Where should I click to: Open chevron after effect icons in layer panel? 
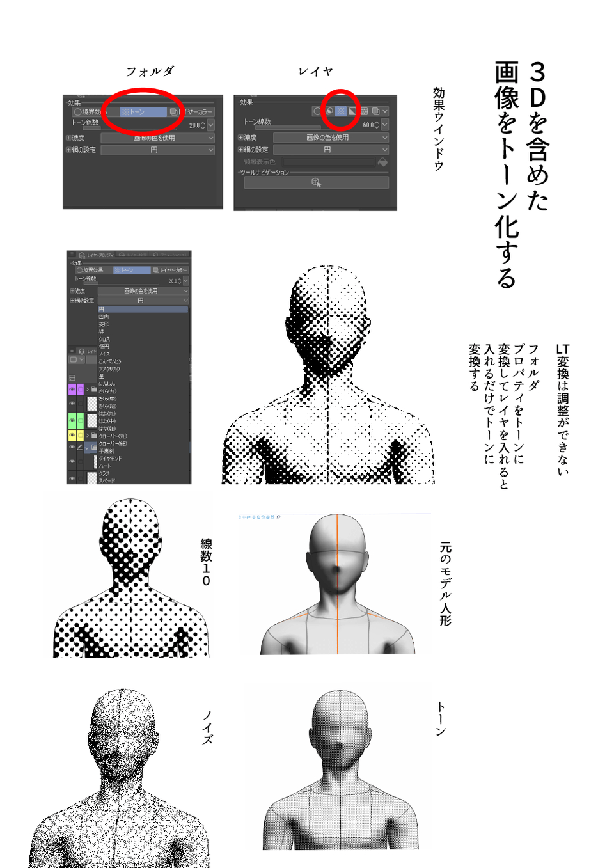[x=385, y=111]
